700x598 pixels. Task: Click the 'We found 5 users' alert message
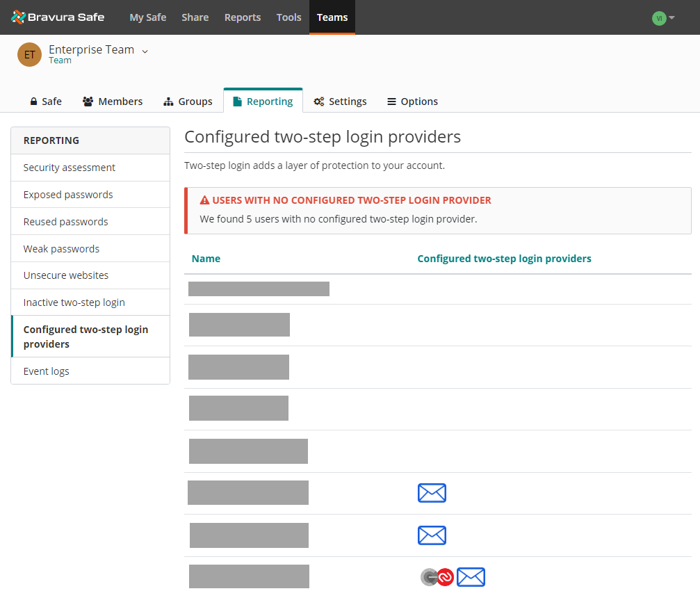point(339,219)
